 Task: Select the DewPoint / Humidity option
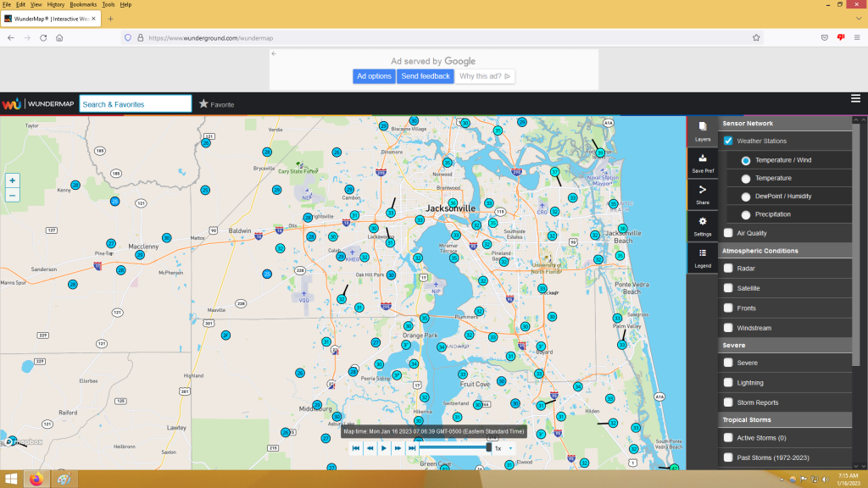(746, 197)
